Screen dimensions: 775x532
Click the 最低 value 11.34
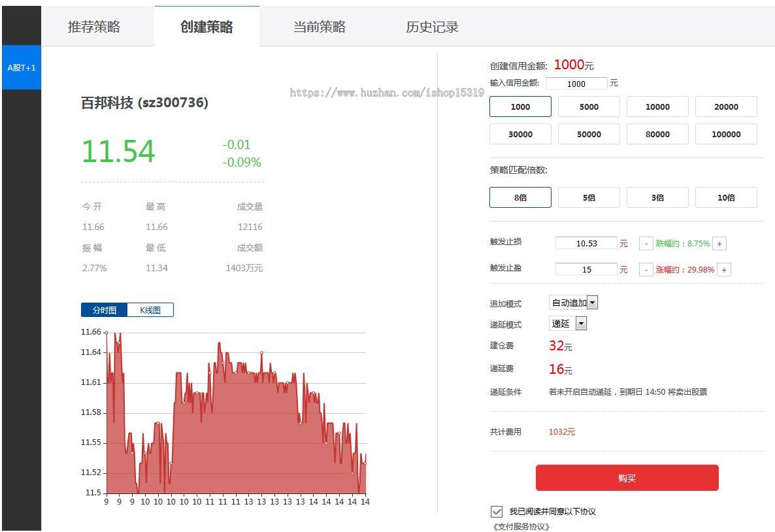[157, 268]
